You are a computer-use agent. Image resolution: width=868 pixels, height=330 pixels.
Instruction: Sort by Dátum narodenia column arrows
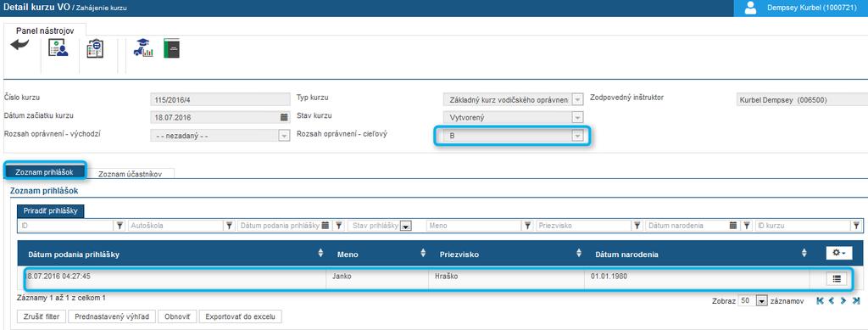click(804, 254)
